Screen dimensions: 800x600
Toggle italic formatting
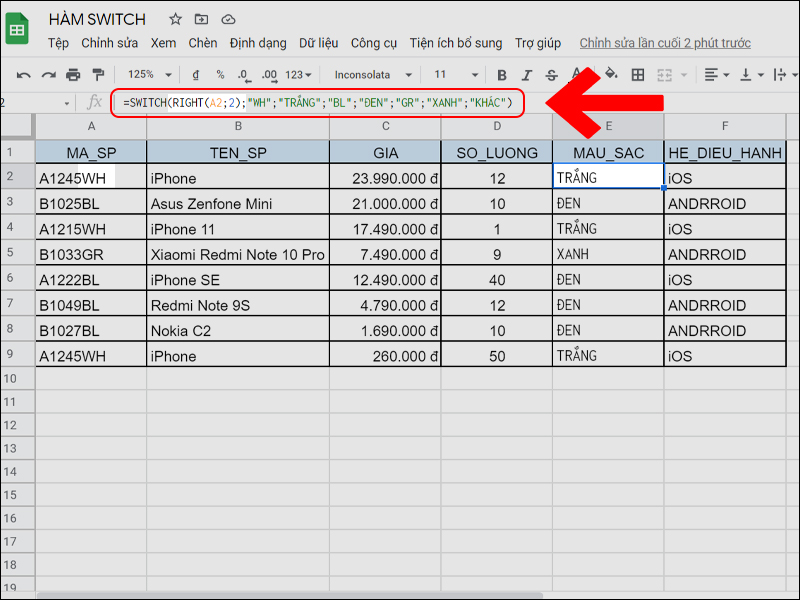tap(527, 75)
